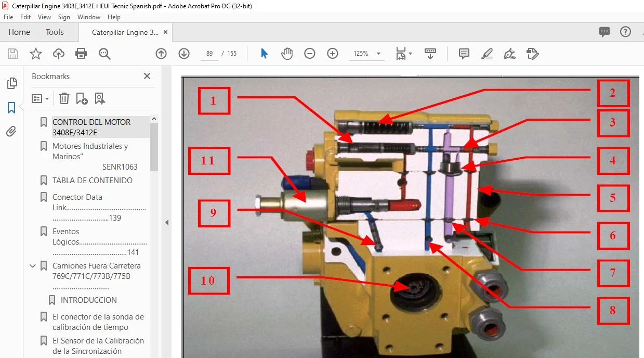
Task: Open the Help question mark icon
Action: [x=625, y=32]
